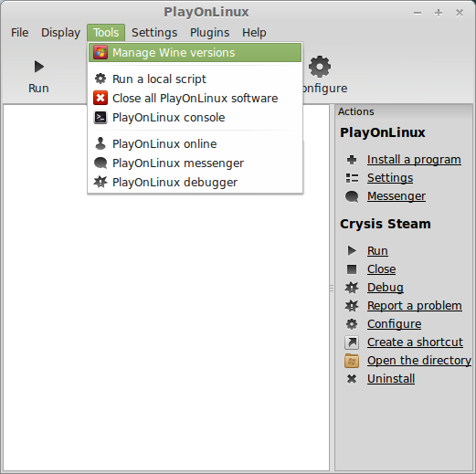Click the PlayOnLinux console terminal icon
476x474 pixels.
point(100,117)
